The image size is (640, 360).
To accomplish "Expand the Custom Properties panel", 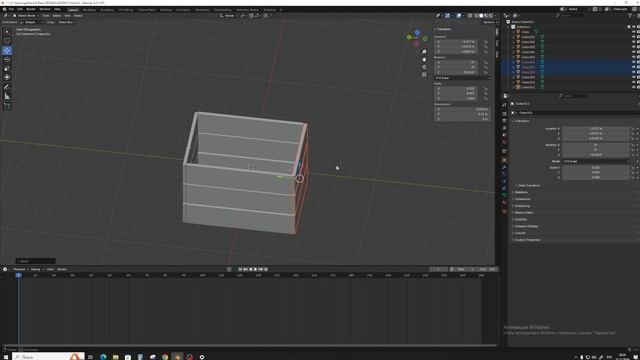I will point(527,240).
